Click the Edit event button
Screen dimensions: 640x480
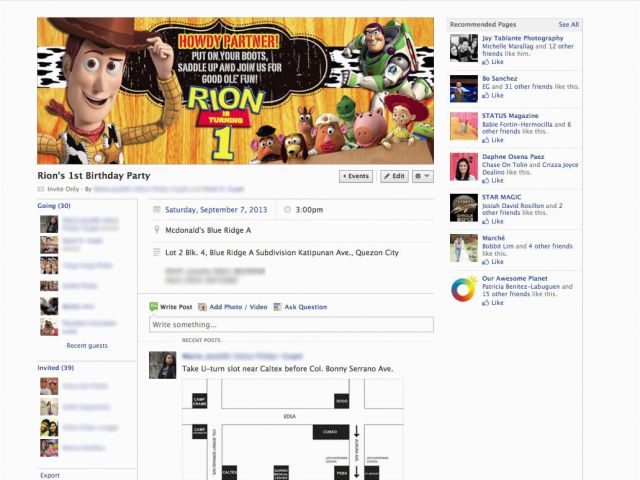tap(394, 176)
